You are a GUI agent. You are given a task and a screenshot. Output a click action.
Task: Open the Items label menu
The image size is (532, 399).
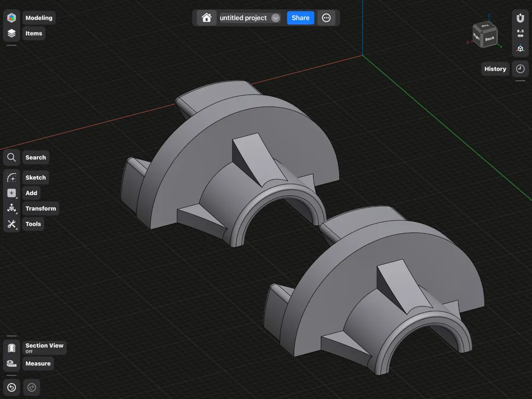[x=34, y=33]
